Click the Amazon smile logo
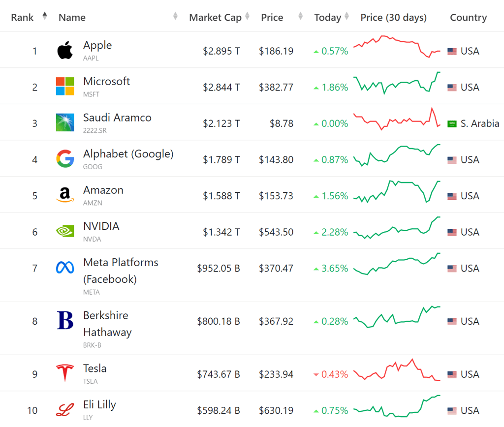 (64, 194)
